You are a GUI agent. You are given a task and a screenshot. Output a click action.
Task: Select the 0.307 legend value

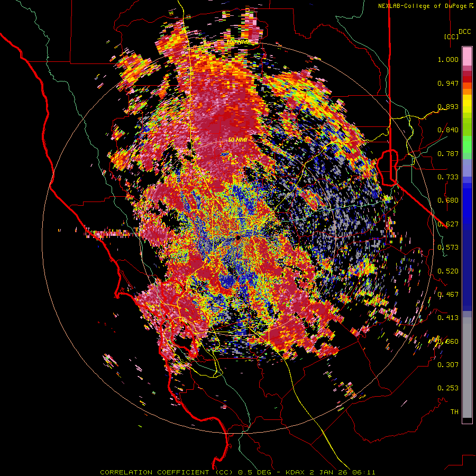(x=448, y=365)
